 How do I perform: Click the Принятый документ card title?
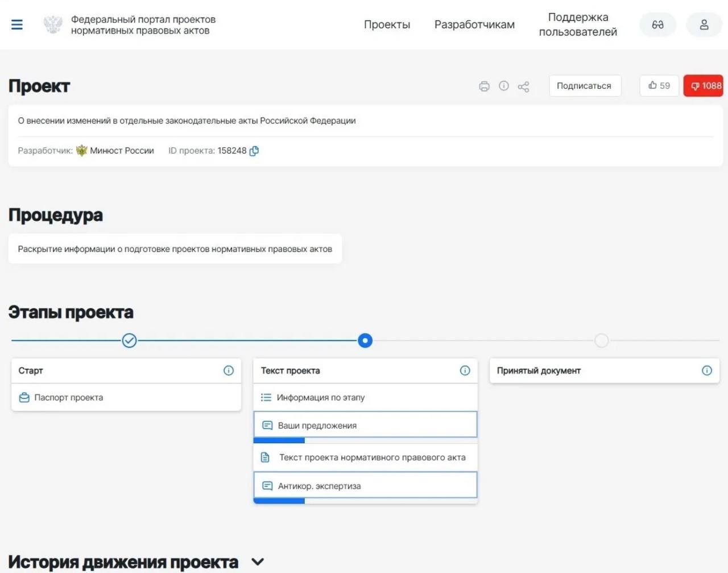pyautogui.click(x=539, y=370)
